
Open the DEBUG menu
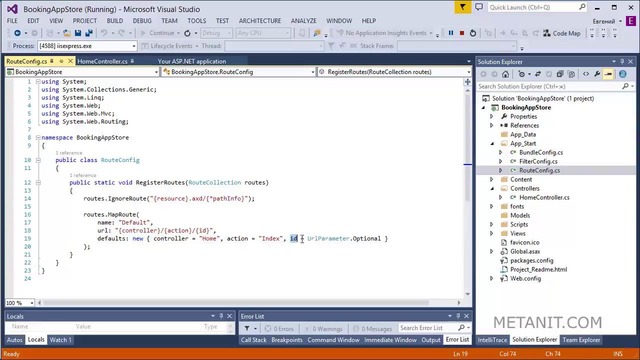tap(142, 21)
